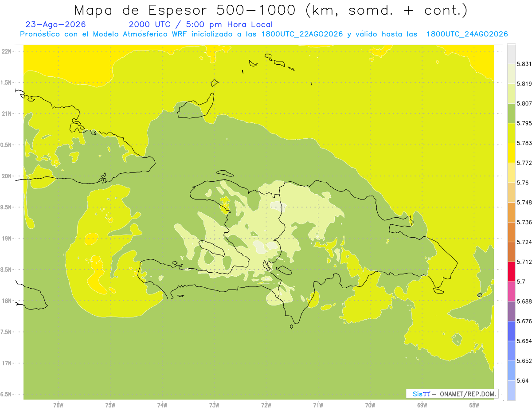The image size is (532, 411).
Task: Click the bright yellow legend swatch below 5.783
Action: pyautogui.click(x=511, y=153)
